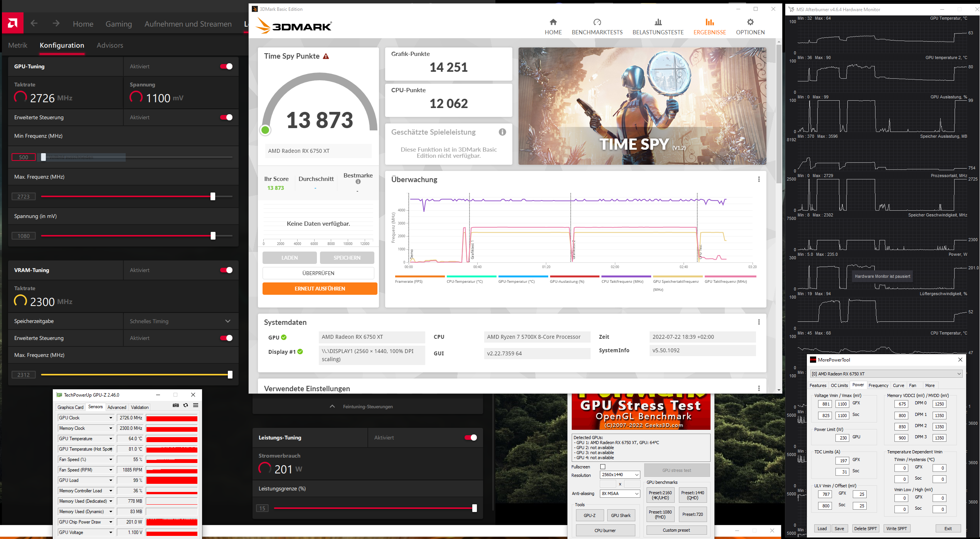
Task: Open the Frequency tab in MorePowerTool
Action: pyautogui.click(x=878, y=385)
